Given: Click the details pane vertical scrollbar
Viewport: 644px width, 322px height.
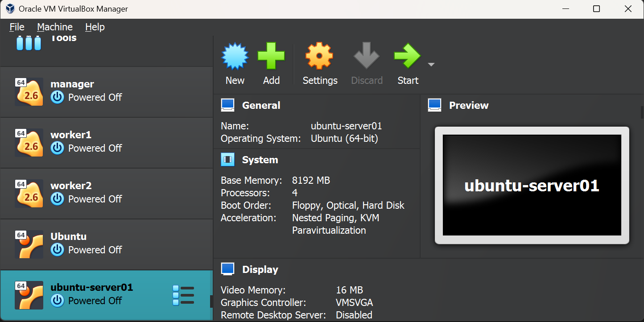Looking at the screenshot, I should pos(642,111).
